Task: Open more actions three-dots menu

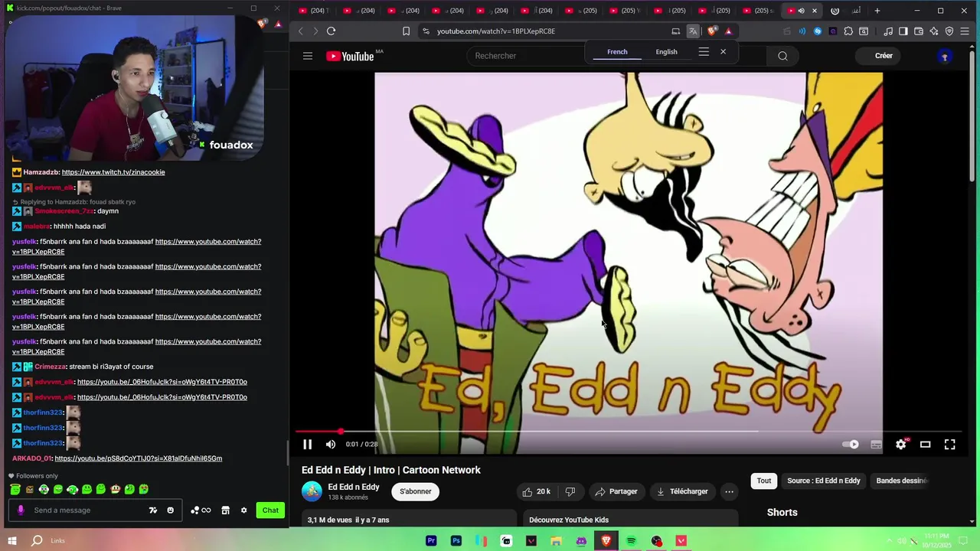Action: point(730,491)
